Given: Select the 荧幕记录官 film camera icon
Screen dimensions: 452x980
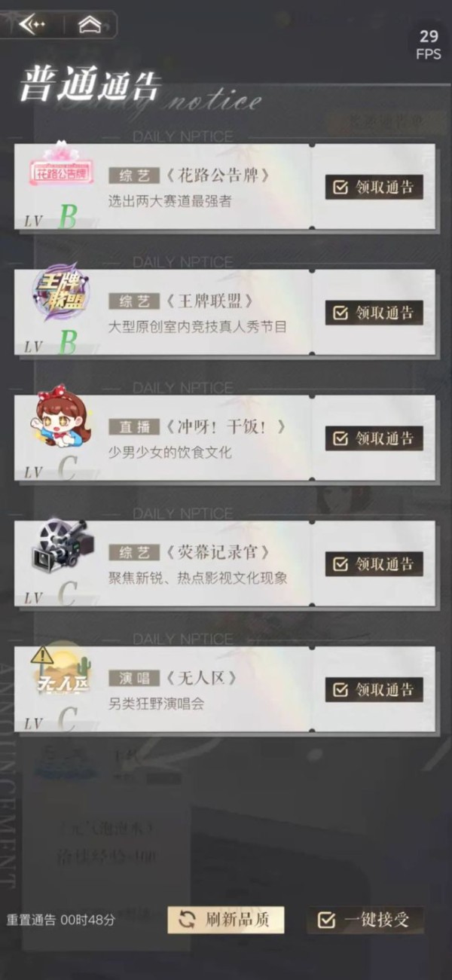Looking at the screenshot, I should tap(60, 544).
